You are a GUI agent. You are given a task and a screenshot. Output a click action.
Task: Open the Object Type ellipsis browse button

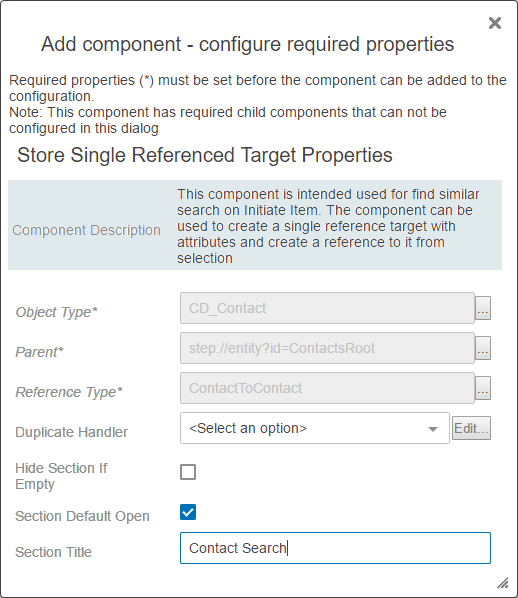click(x=483, y=308)
